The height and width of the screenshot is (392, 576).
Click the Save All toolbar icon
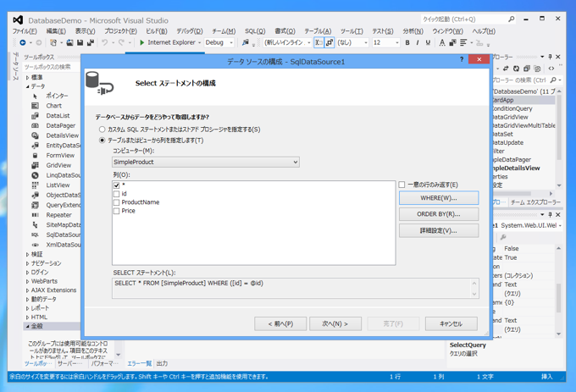(x=90, y=42)
